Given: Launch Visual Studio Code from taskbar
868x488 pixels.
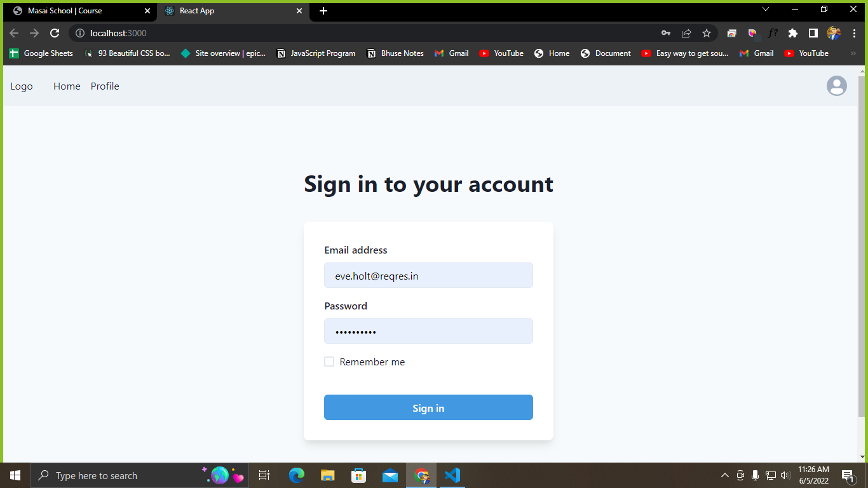Looking at the screenshot, I should click(x=452, y=475).
